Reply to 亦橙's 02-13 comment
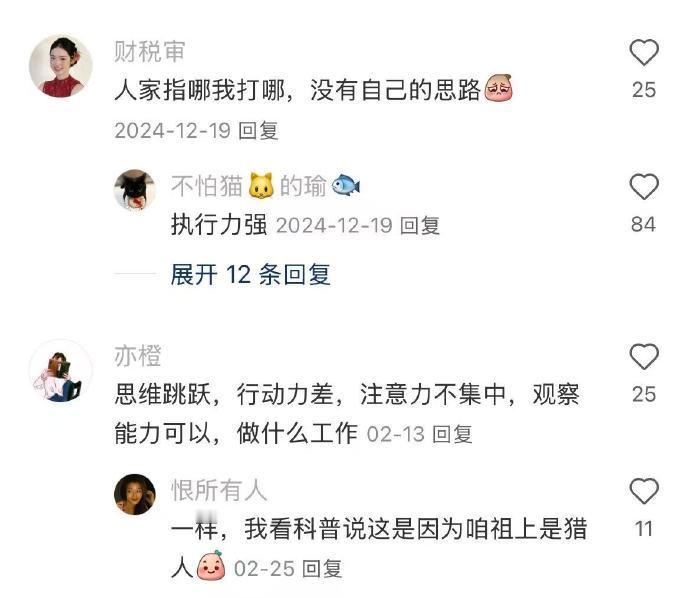This screenshot has height=598, width=690. pyautogui.click(x=452, y=434)
